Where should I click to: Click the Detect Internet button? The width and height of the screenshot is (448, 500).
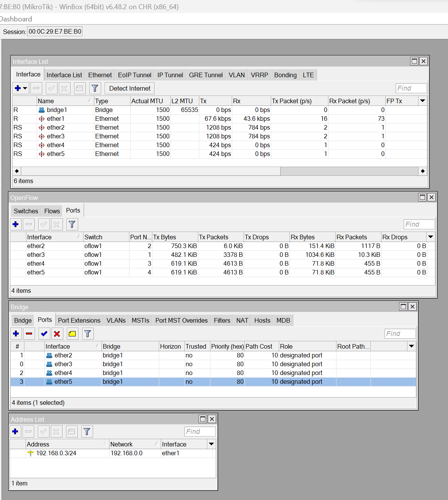point(130,88)
